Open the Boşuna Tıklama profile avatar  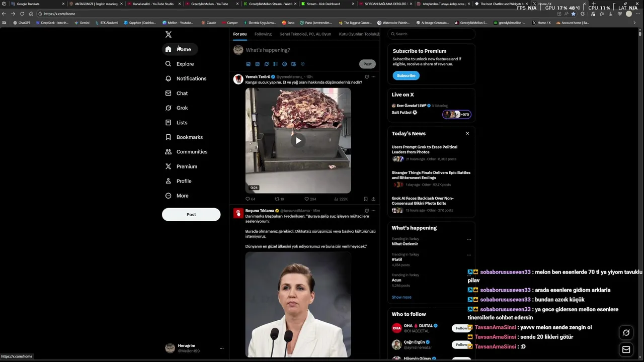point(238,213)
